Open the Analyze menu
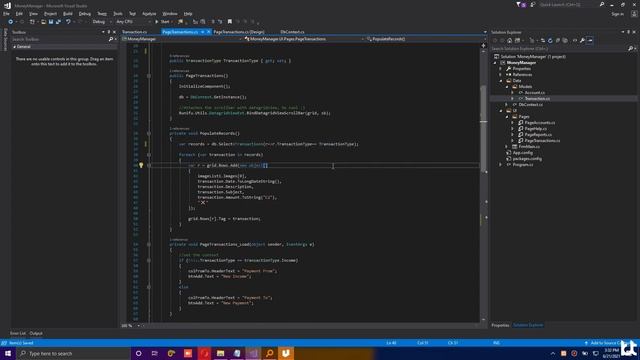This screenshot has width=640, height=360. pos(149,13)
